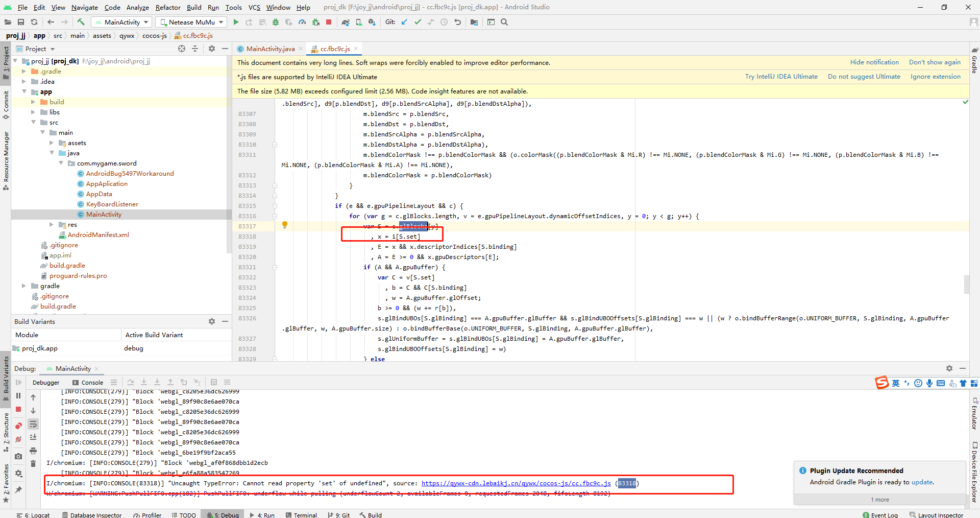Toggle mute breakpoints in Debug panel

pyautogui.click(x=18, y=439)
